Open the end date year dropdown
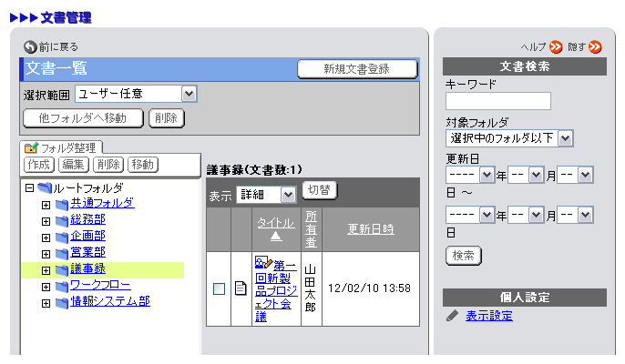 click(x=470, y=215)
